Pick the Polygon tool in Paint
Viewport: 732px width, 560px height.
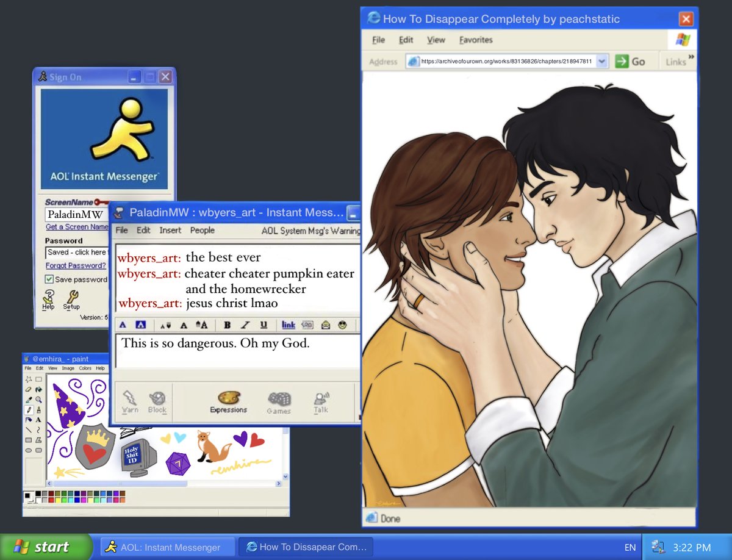[38, 440]
